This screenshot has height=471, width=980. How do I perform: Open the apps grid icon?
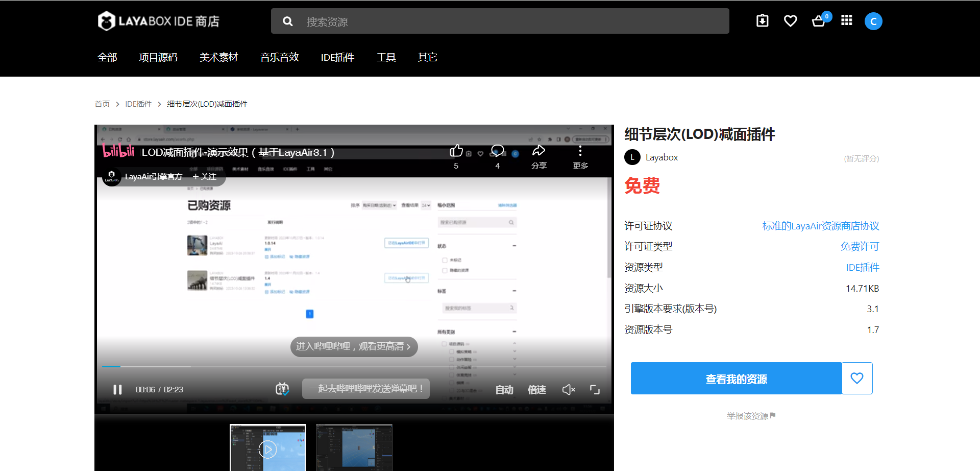(847, 20)
